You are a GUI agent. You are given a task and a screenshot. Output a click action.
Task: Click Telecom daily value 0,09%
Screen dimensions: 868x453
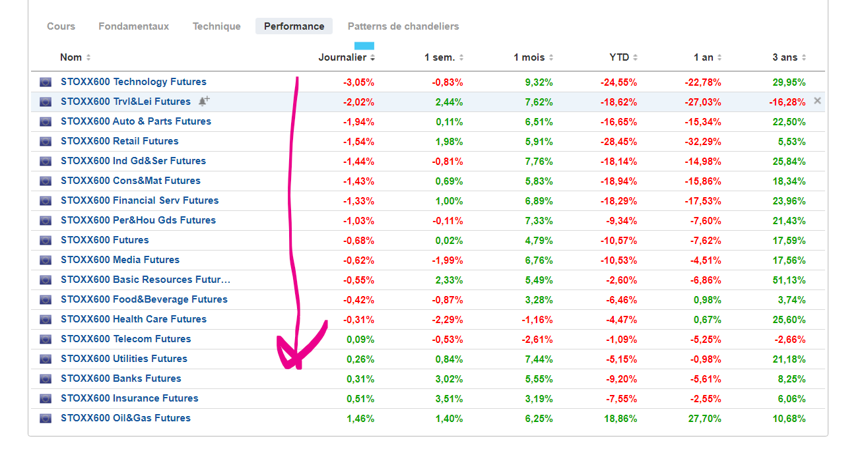pos(360,340)
